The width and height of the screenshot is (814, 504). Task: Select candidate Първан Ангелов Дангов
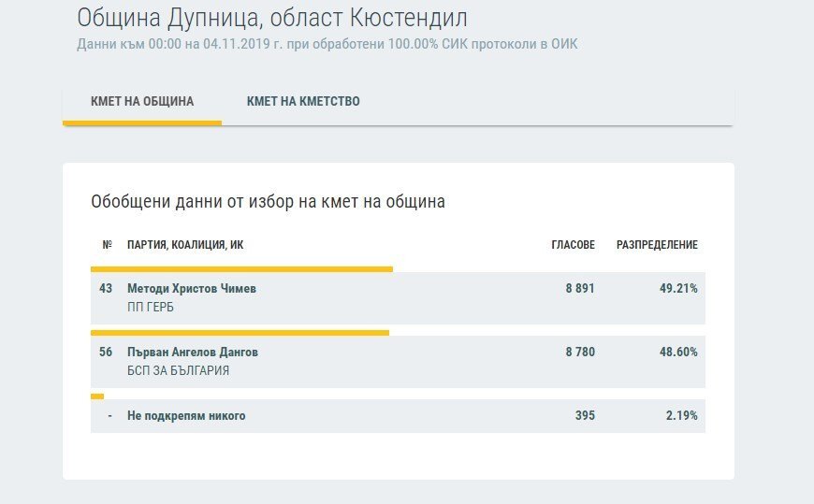tap(193, 352)
